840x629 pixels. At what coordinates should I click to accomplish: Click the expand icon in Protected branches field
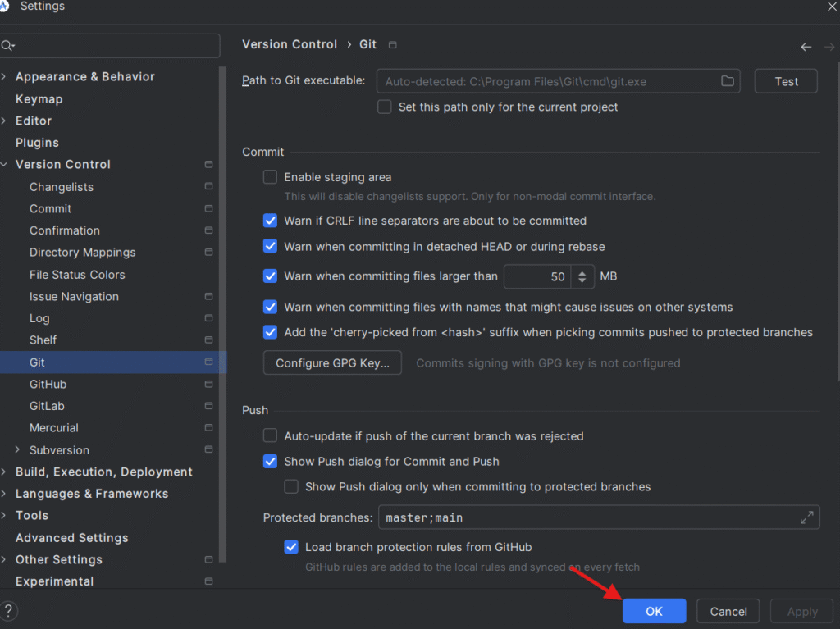(807, 517)
